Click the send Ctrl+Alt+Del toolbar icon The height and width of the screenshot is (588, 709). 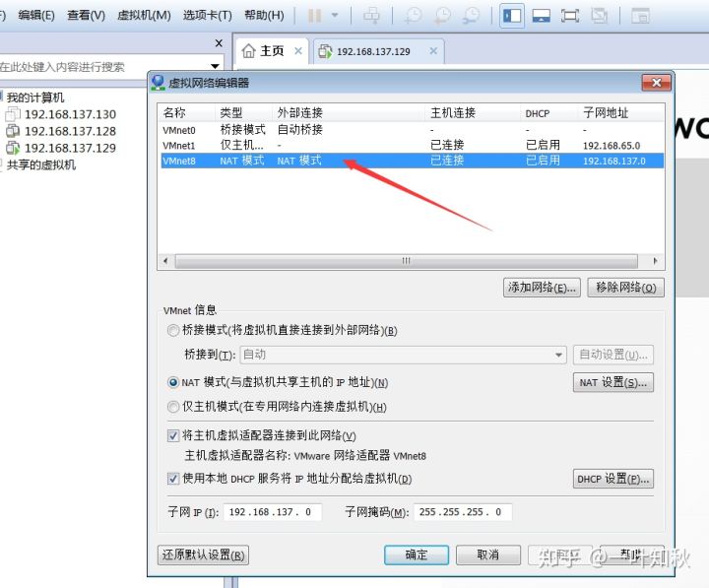point(371,16)
